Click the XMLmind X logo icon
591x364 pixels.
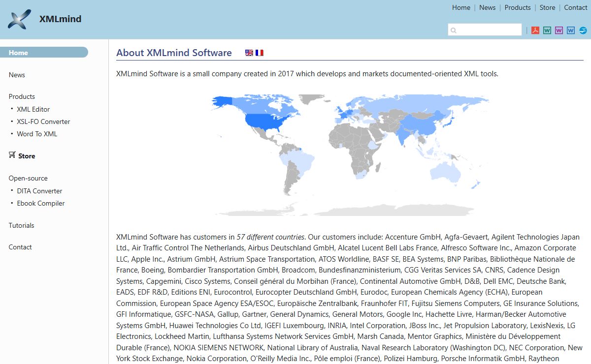coord(20,20)
